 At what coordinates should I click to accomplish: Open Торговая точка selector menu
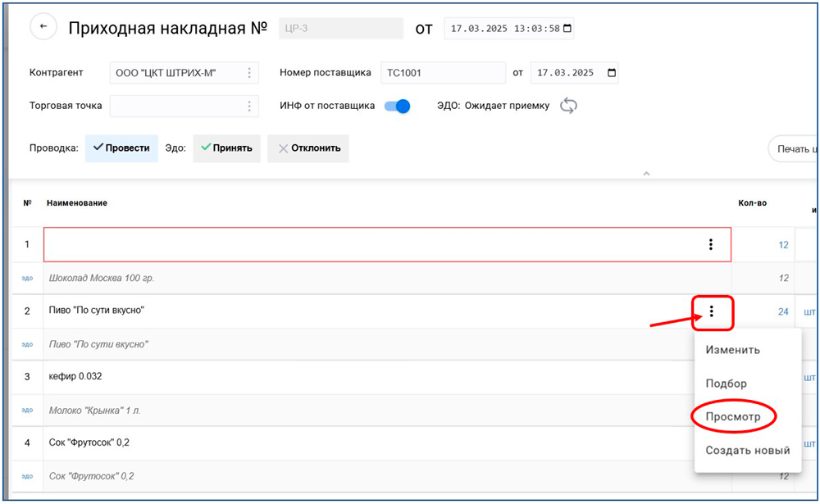(249, 106)
